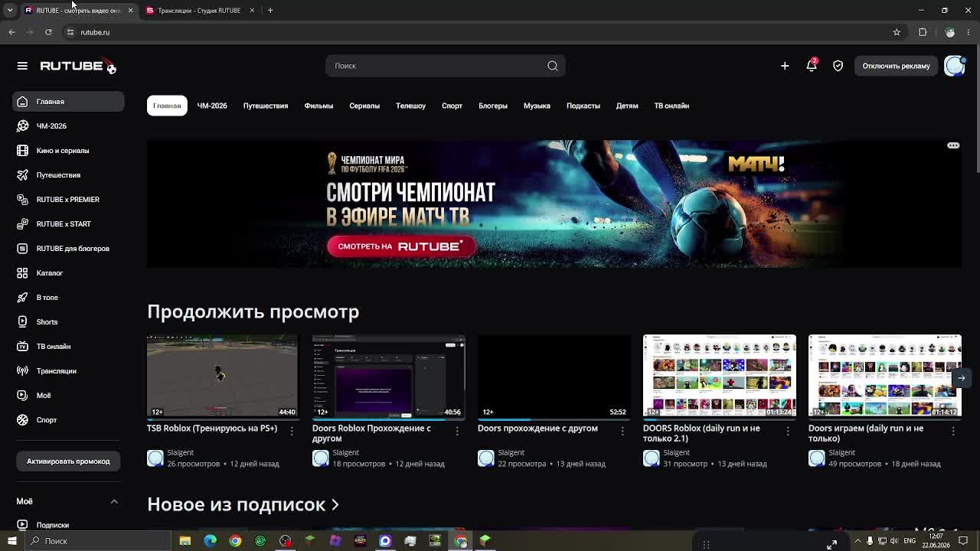Switch to Трансляции Студия RUTUBE browser tab
The width and height of the screenshot is (980, 551).
tap(199, 10)
